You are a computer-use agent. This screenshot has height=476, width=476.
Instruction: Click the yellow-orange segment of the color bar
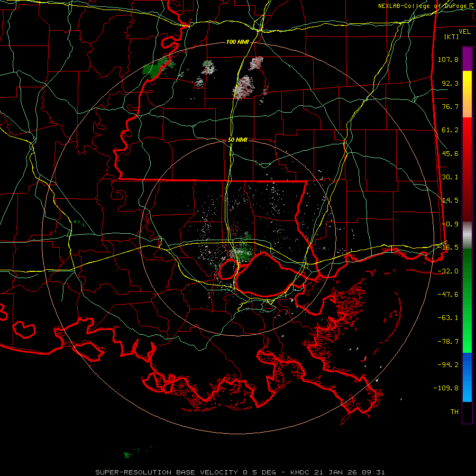467,94
